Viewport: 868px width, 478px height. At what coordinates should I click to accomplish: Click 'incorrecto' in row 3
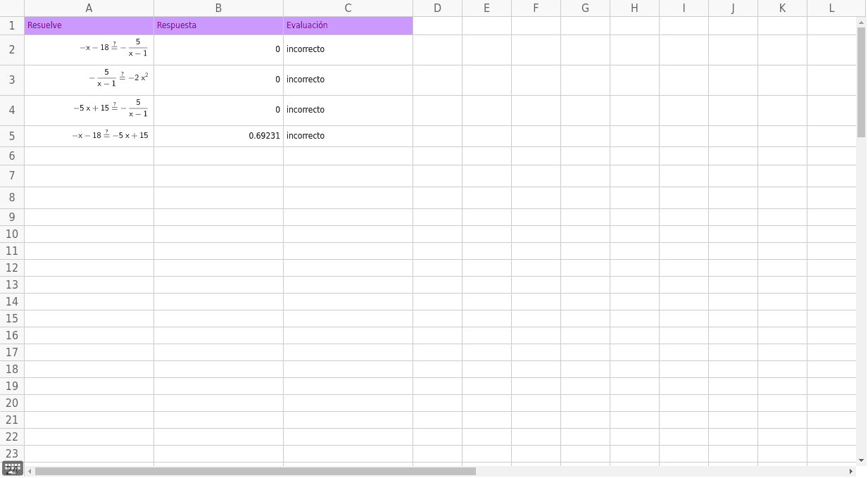(306, 80)
